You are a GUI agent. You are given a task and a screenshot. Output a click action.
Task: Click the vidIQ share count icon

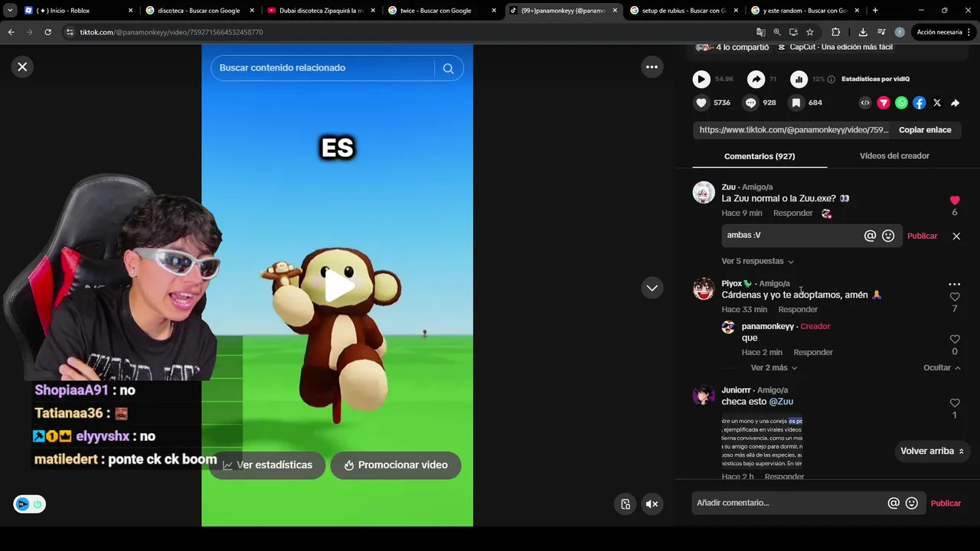tap(756, 79)
